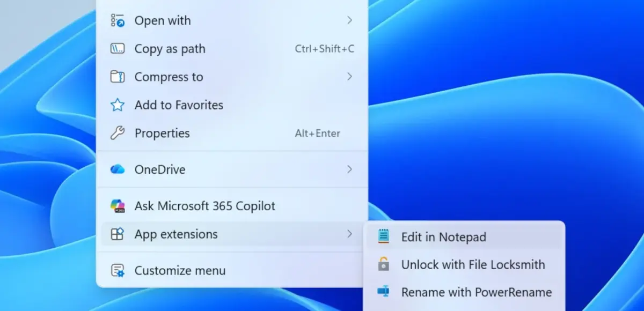Viewport: 644px width, 311px height.
Task: Click the Microsoft 365 Copilot icon
Action: 118,206
